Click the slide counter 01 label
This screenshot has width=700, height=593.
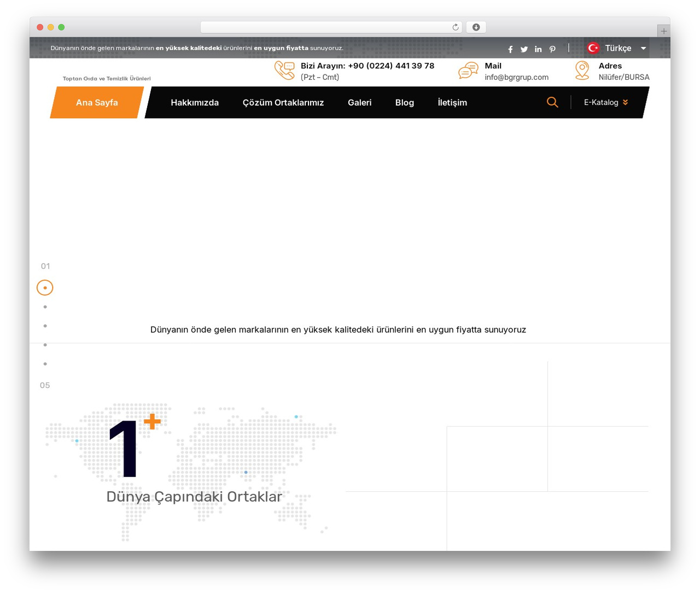point(45,266)
